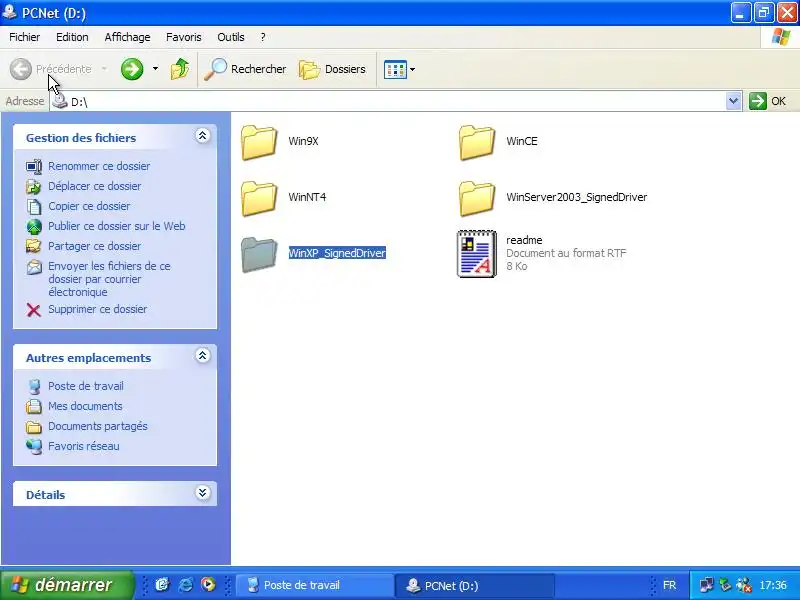The image size is (800, 600).
Task: Open the ? help menu
Action: click(263, 37)
